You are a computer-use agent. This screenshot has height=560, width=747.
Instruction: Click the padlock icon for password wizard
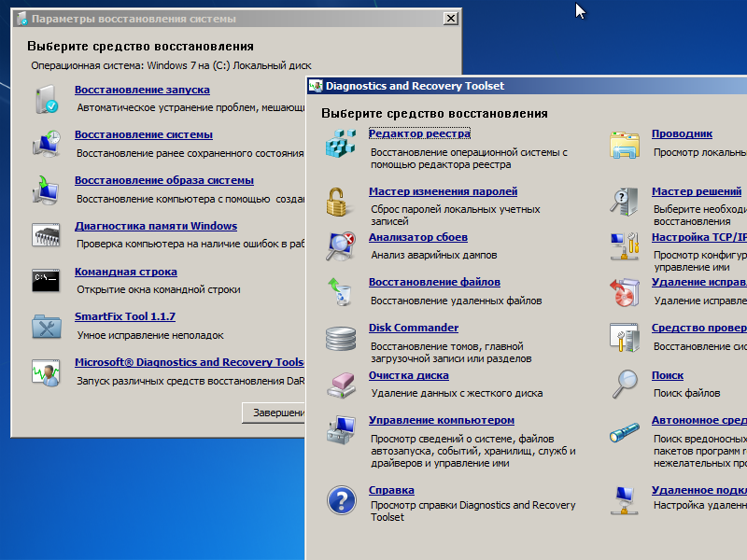click(338, 202)
